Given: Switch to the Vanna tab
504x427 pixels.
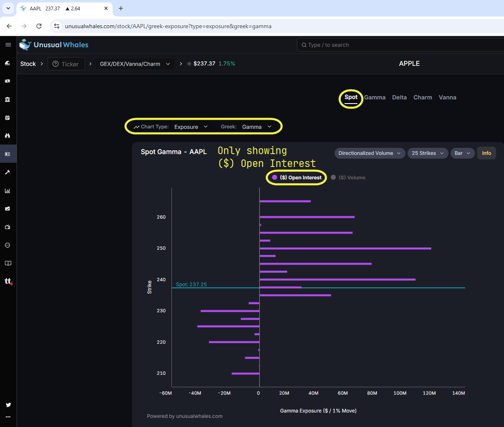Looking at the screenshot, I should tap(448, 97).
